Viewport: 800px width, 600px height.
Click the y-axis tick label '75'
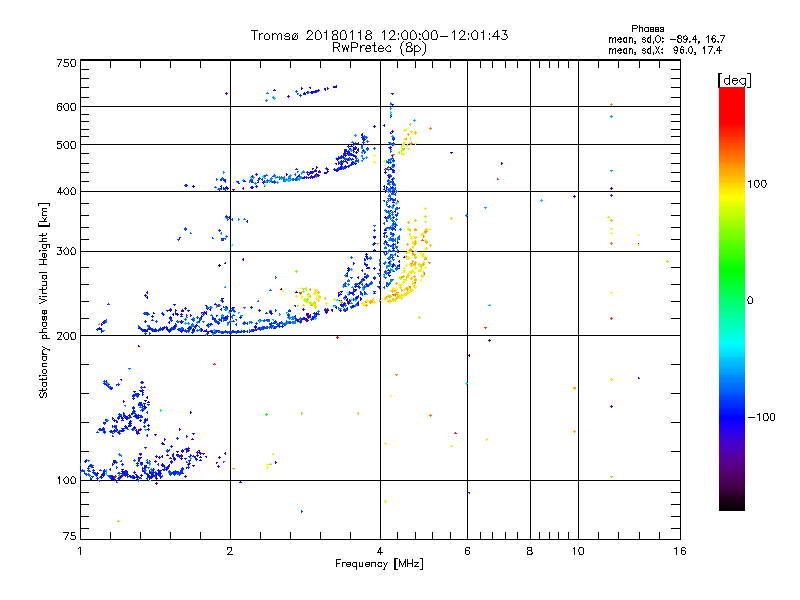70,536
